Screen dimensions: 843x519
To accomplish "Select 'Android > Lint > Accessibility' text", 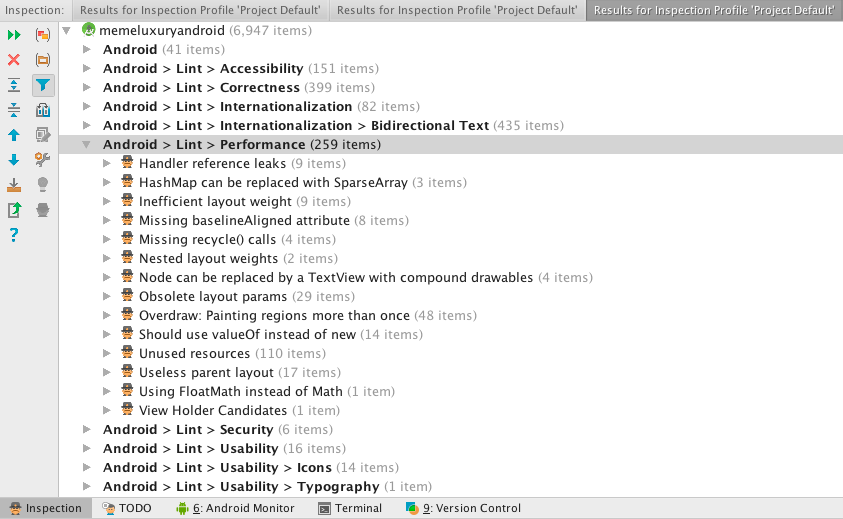I will click(203, 68).
